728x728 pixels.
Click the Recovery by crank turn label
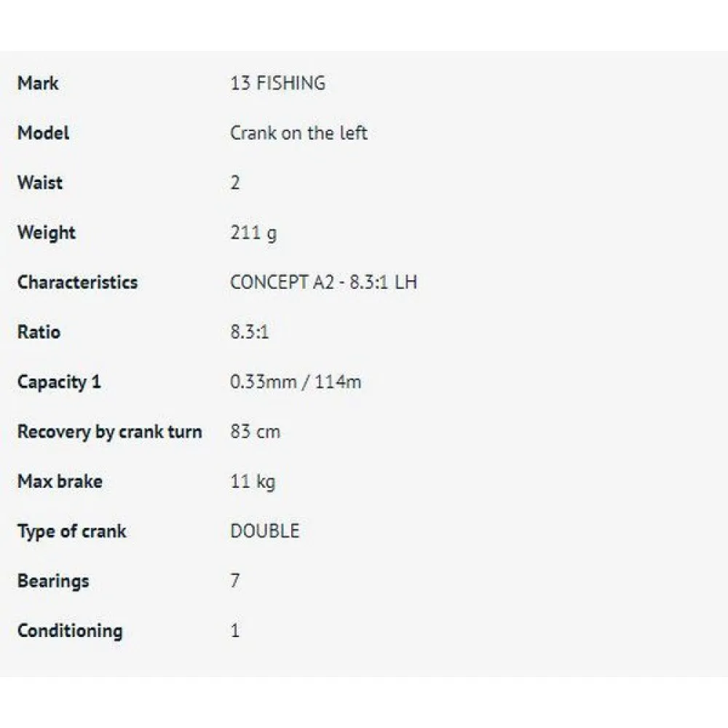pos(109,432)
